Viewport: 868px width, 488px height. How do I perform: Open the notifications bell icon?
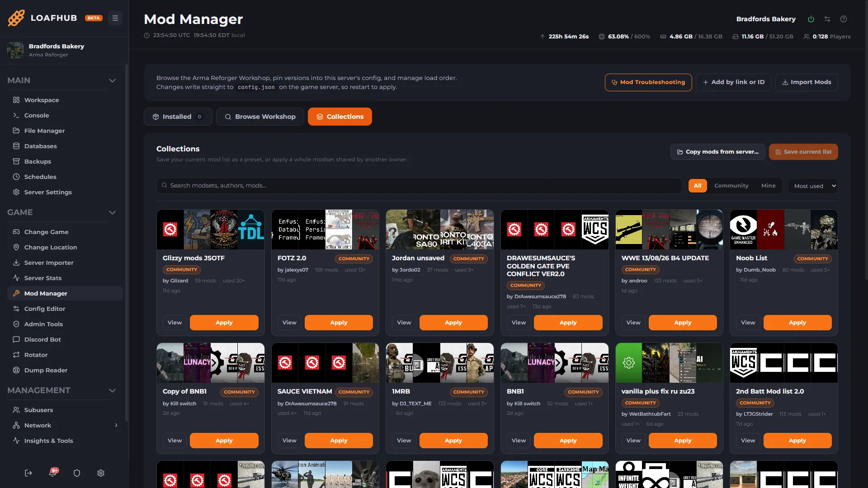[x=53, y=473]
